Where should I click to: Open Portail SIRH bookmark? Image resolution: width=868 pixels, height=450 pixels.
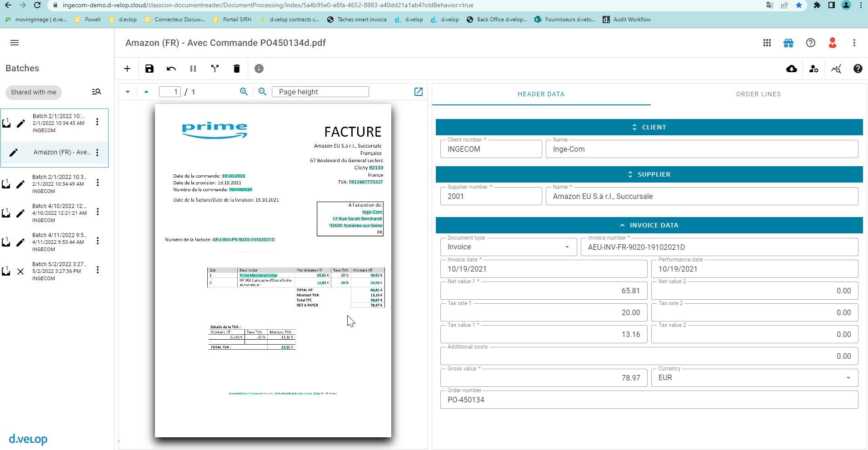pos(232,20)
